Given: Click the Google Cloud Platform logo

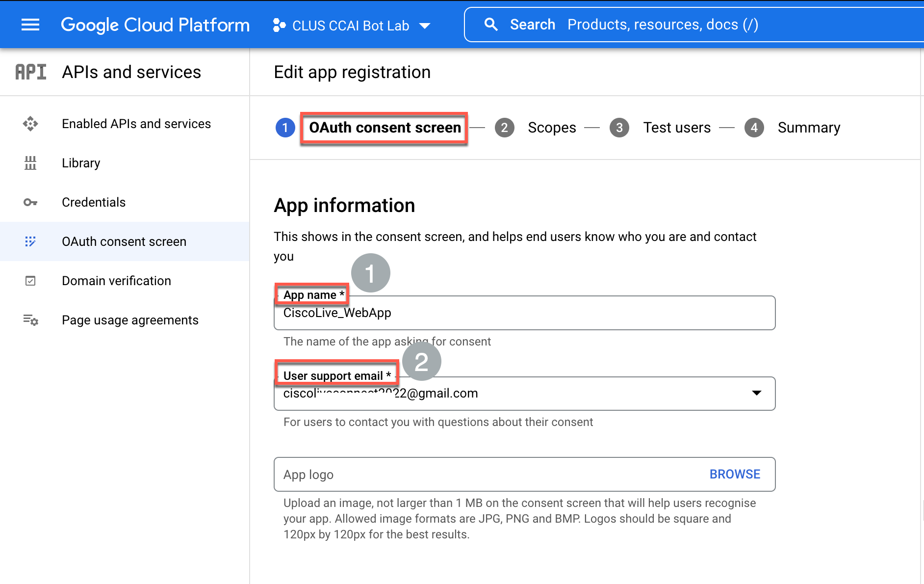Looking at the screenshot, I should coord(155,25).
